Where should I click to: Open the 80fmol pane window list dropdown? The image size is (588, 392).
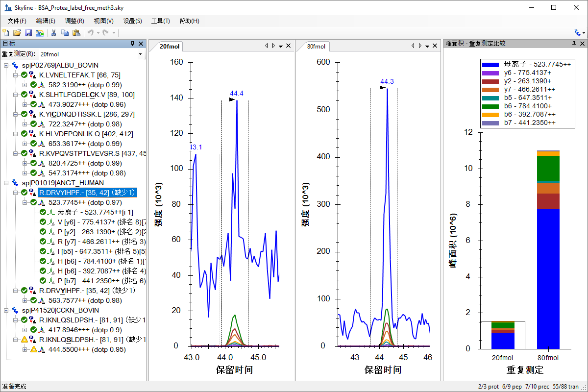coord(427,46)
